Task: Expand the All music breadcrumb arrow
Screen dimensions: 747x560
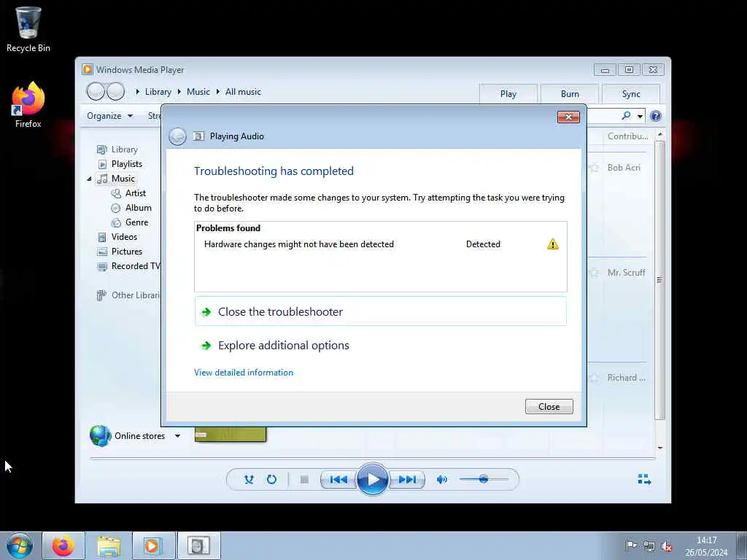Action: click(217, 92)
